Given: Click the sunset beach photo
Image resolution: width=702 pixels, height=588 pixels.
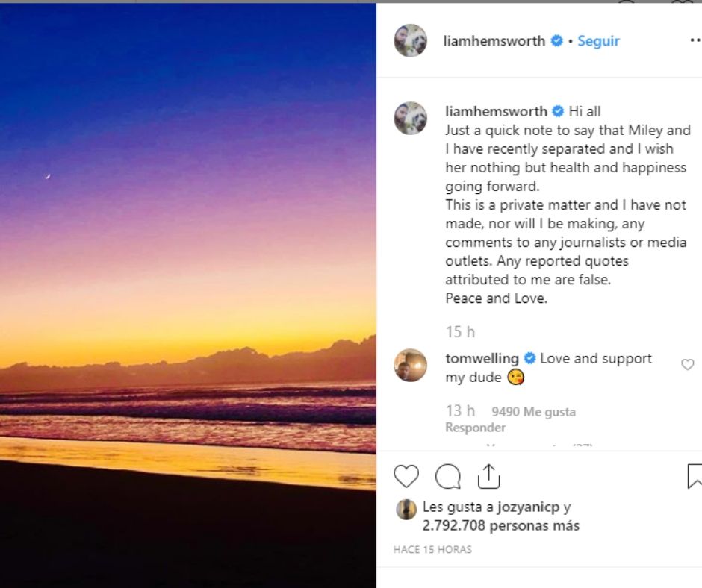Looking at the screenshot, I should point(187,295).
